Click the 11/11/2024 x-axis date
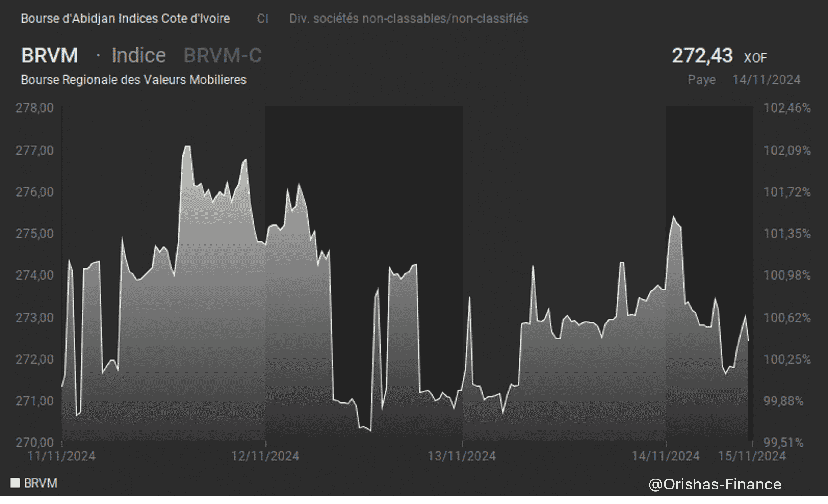 (x=61, y=456)
